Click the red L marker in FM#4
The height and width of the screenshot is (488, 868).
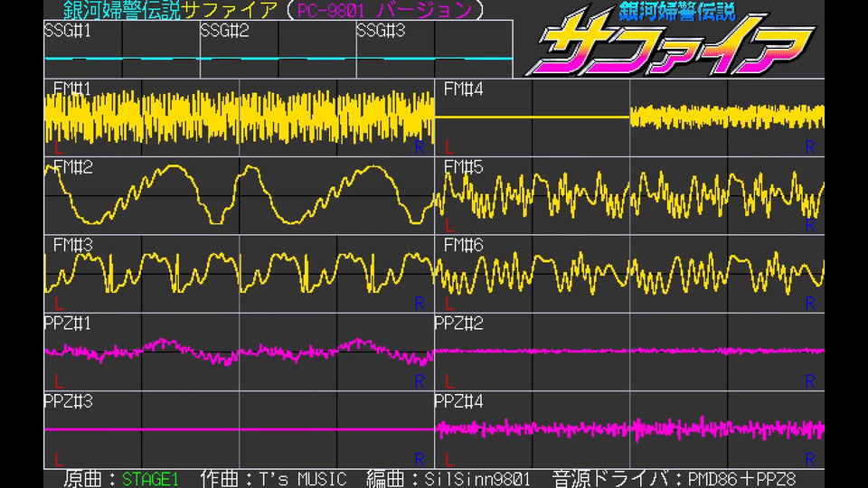coord(449,147)
